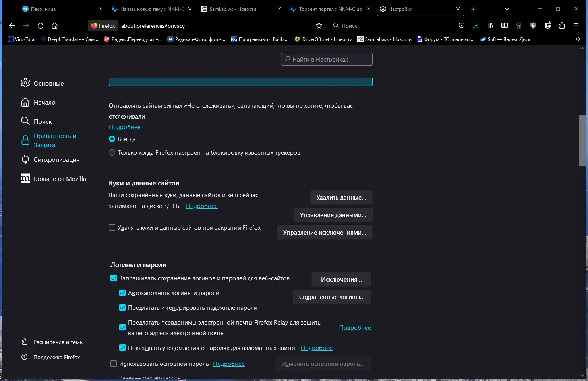Open Подробнее link for Firefox Relay
The height and width of the screenshot is (381, 588).
(x=355, y=328)
